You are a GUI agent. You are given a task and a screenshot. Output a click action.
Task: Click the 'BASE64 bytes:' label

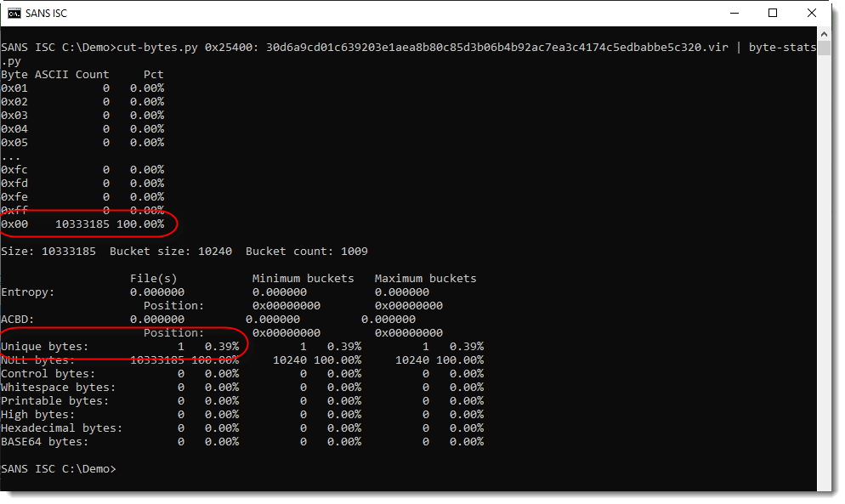[x=45, y=441]
